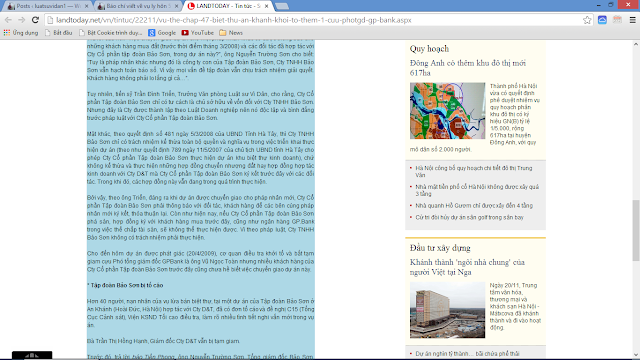Open the Chrome menu (three bars)
This screenshot has width=640, height=360.
point(633,20)
